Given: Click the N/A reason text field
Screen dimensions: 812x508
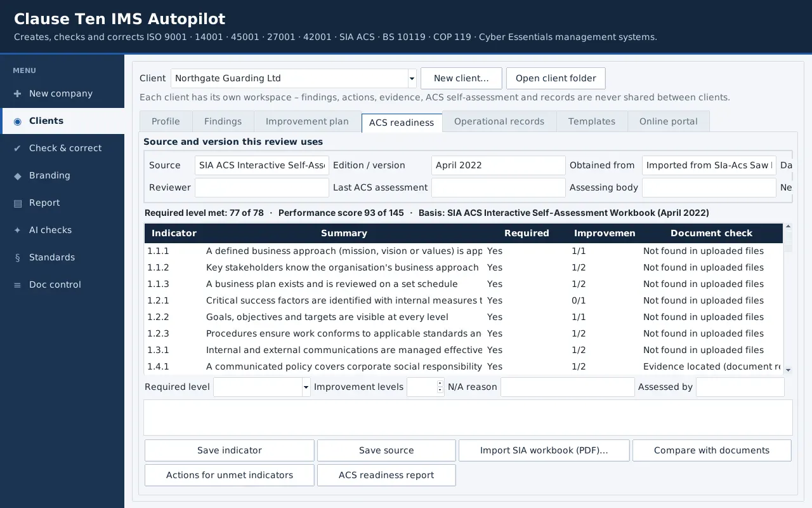Looking at the screenshot, I should click(568, 387).
